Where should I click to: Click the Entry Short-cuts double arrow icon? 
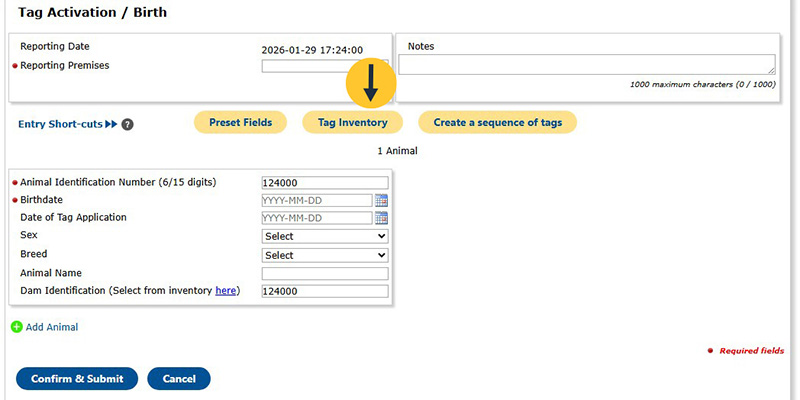coord(111,124)
